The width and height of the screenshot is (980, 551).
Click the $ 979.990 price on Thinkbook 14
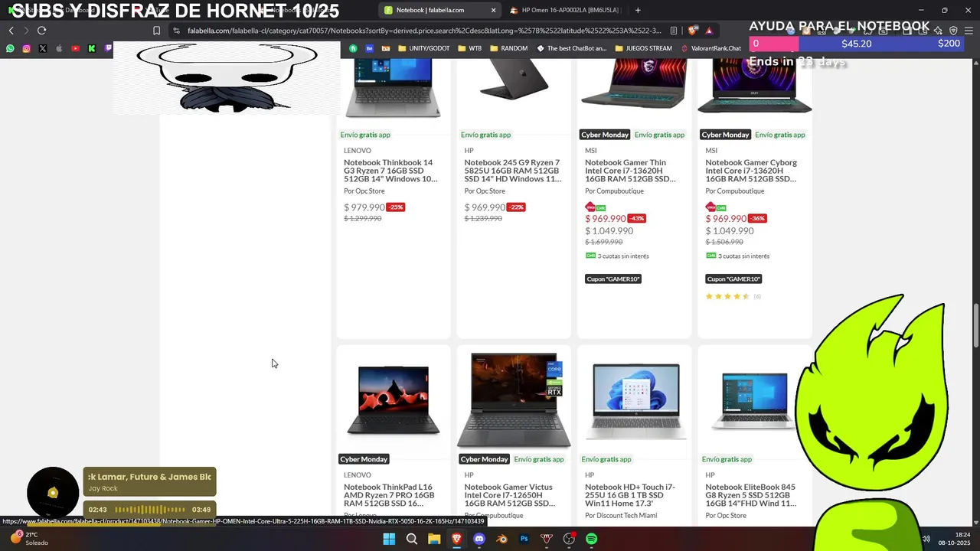coord(364,207)
